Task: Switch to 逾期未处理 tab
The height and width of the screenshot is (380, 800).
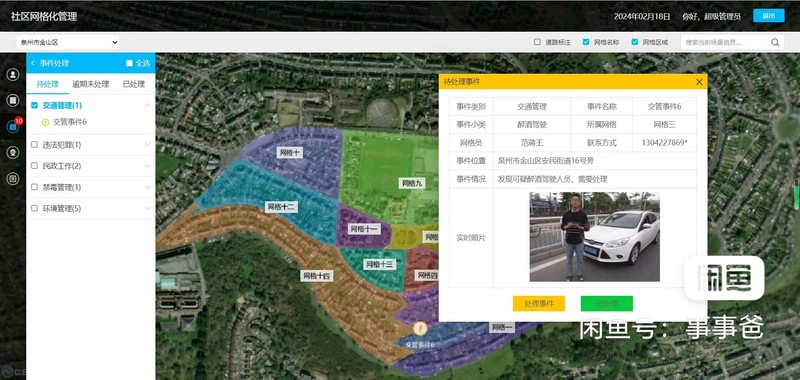Action: pos(90,84)
